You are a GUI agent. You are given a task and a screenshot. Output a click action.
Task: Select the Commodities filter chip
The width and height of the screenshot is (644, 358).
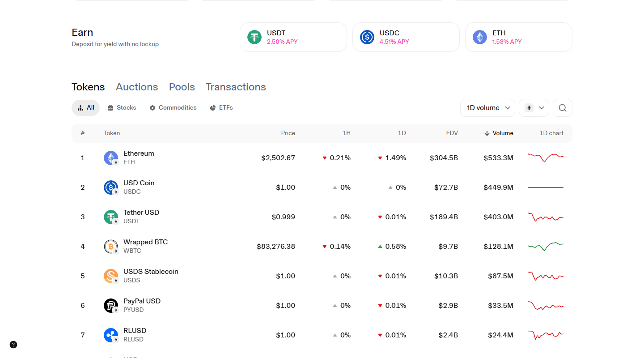(x=173, y=108)
